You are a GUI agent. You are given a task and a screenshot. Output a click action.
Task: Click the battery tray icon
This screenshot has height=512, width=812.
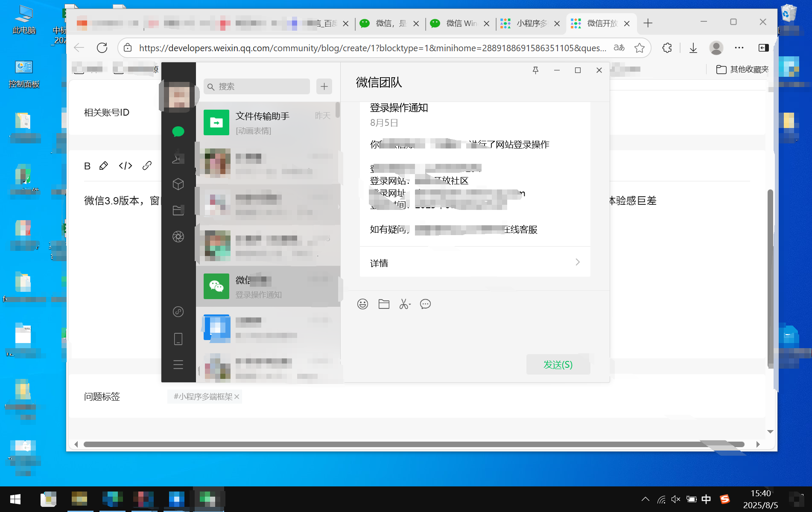click(691, 499)
